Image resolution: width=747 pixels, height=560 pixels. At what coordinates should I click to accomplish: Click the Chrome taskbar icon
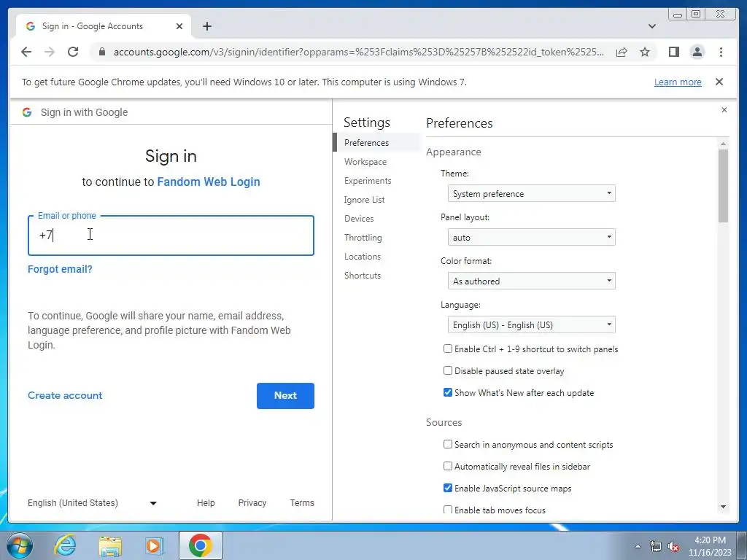click(200, 545)
